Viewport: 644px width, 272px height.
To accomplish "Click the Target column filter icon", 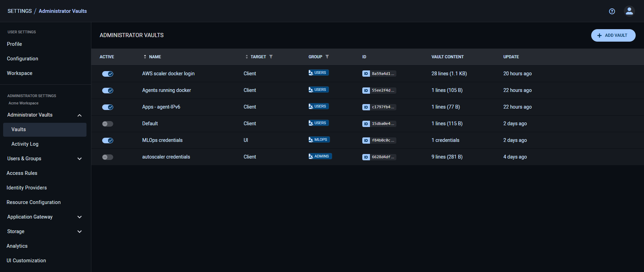I will pos(271,57).
